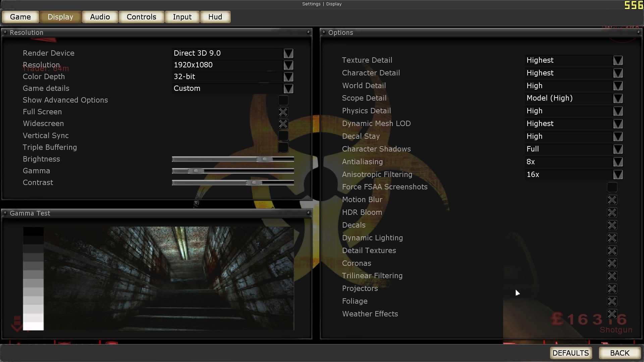The image size is (644, 362).
Task: Toggle the Projectors checkbox
Action: pyautogui.click(x=612, y=289)
